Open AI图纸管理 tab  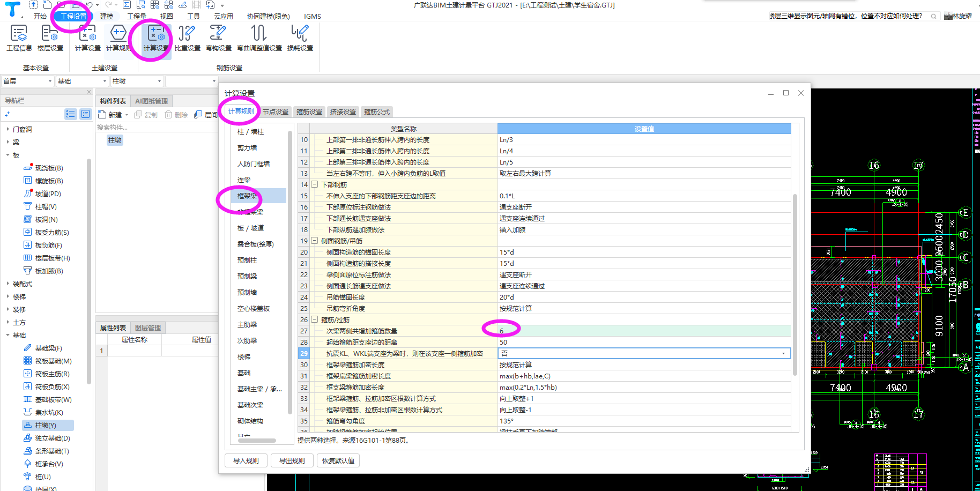click(151, 101)
